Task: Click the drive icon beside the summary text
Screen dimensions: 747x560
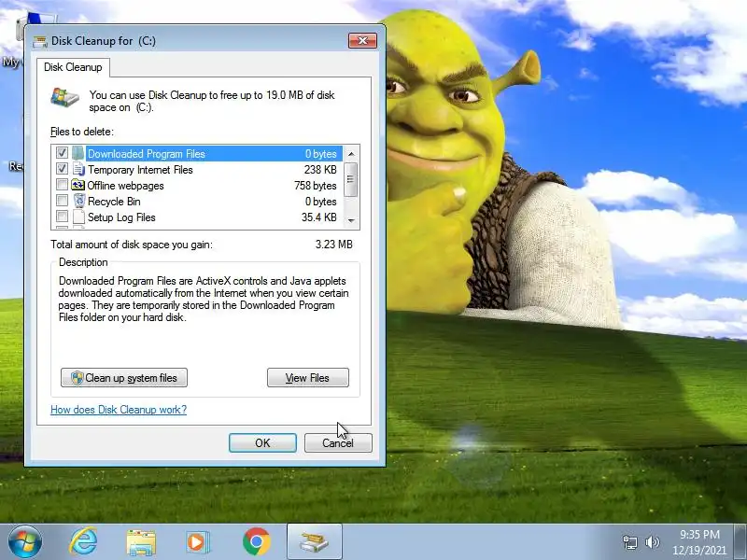Action: pyautogui.click(x=65, y=98)
